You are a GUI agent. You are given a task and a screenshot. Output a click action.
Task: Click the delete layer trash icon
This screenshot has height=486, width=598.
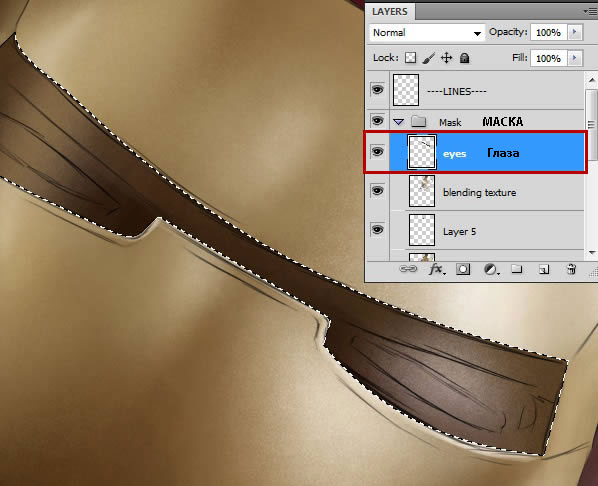(x=571, y=269)
